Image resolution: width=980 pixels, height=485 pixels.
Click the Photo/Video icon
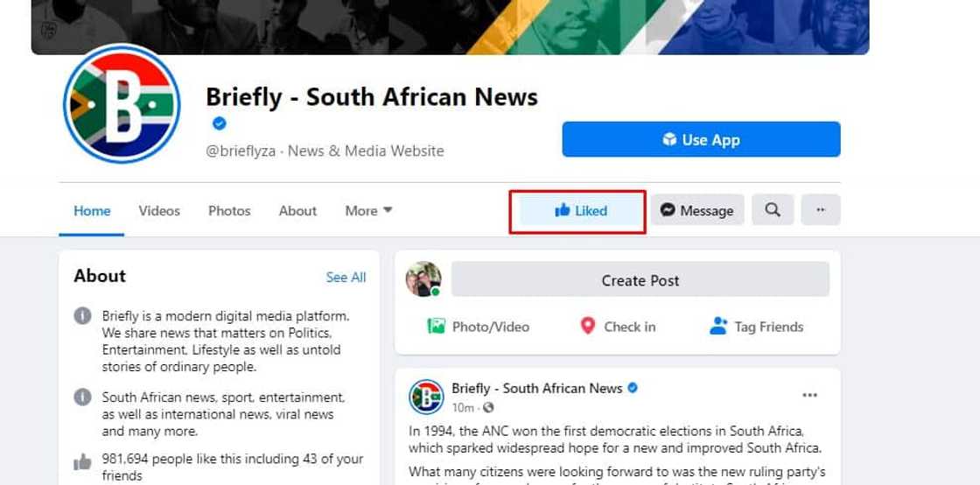[x=436, y=327]
